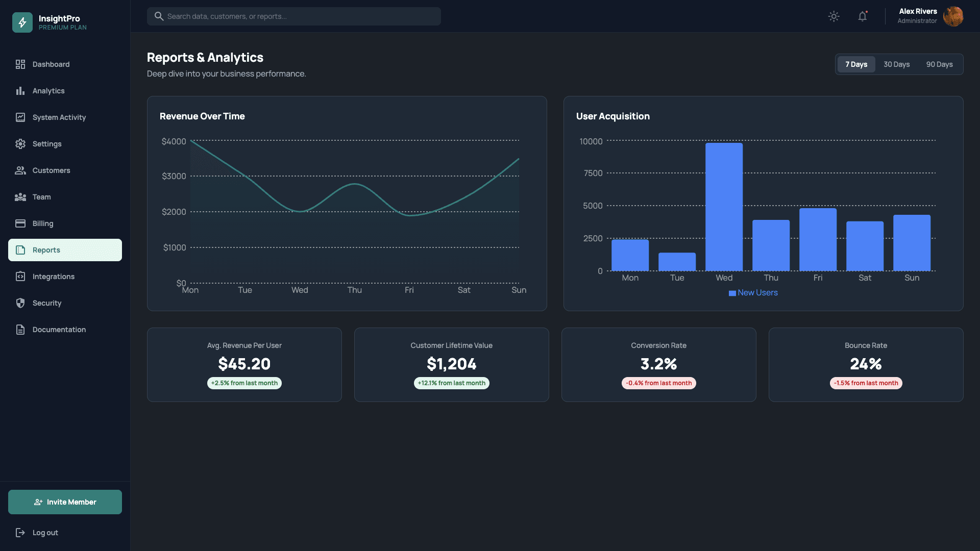Click the search field at the top
Image resolution: width=980 pixels, height=551 pixels.
tap(293, 16)
